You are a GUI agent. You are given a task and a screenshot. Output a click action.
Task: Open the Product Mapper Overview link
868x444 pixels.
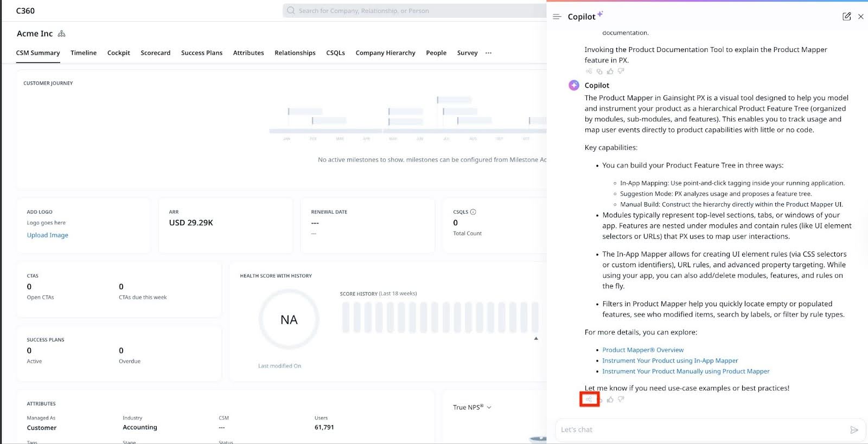point(643,350)
